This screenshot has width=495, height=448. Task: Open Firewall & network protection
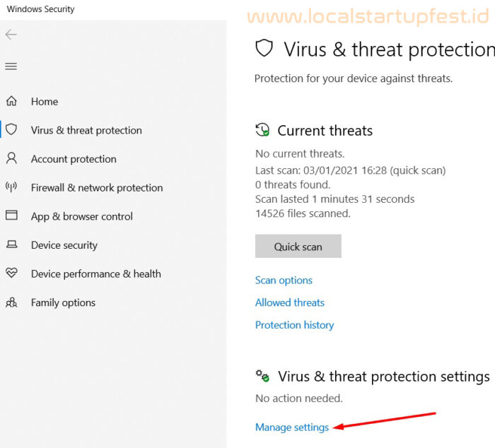click(x=97, y=188)
